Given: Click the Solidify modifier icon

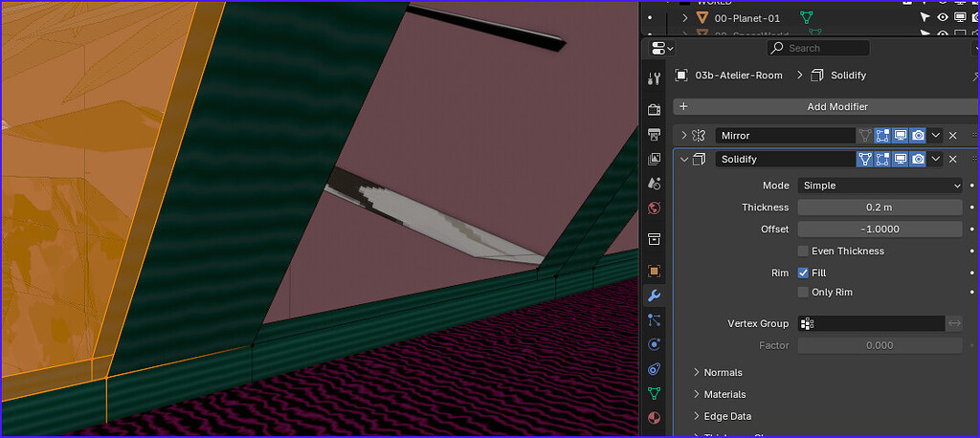Looking at the screenshot, I should point(699,159).
